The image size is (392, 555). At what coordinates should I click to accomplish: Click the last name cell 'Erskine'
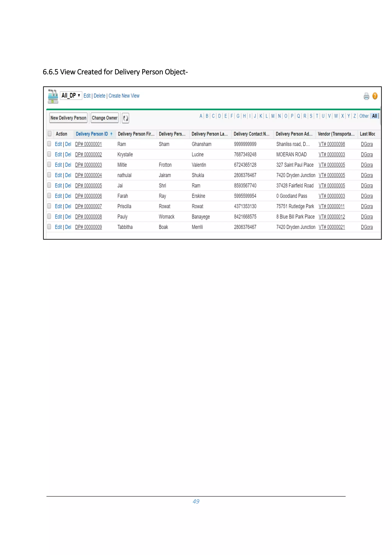198,196
